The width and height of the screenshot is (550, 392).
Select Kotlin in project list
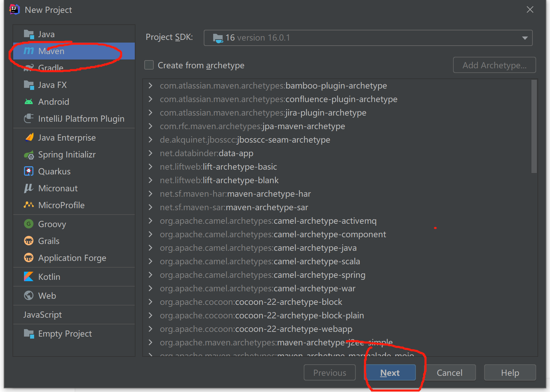(74, 277)
